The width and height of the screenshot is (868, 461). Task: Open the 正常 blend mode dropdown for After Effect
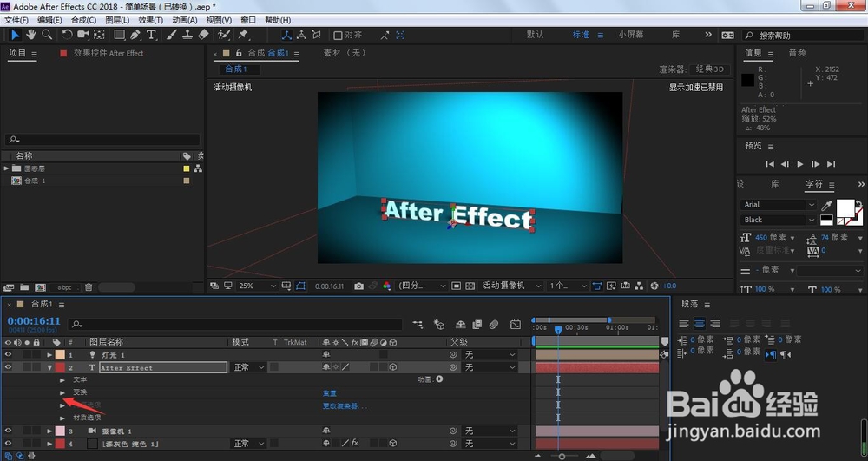click(249, 367)
